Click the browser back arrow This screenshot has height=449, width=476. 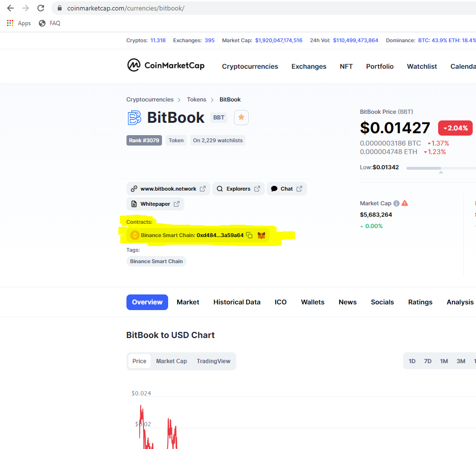(x=10, y=8)
